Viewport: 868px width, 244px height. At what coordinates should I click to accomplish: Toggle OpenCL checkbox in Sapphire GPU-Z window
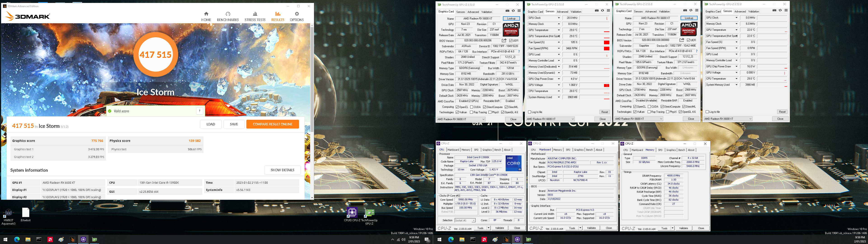click(635, 106)
